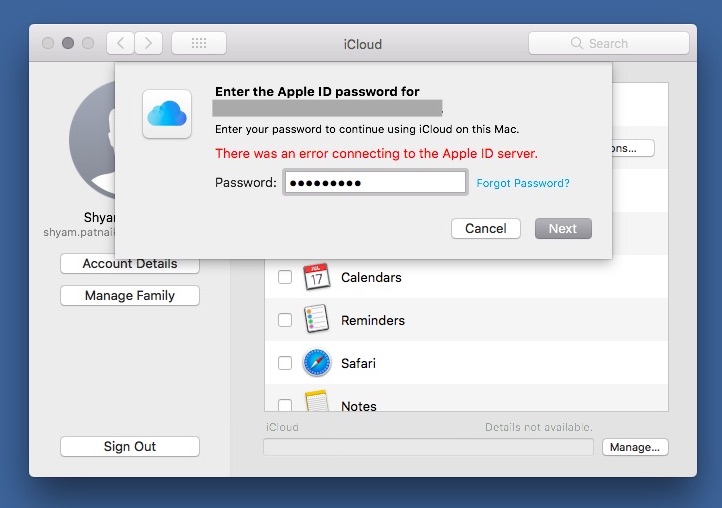Click the Safari label

pos(358,363)
